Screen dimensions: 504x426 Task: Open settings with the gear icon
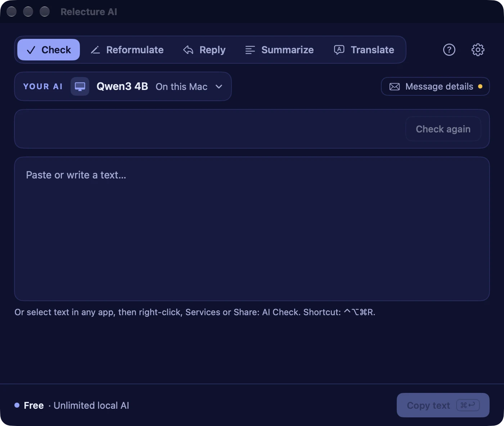point(478,50)
